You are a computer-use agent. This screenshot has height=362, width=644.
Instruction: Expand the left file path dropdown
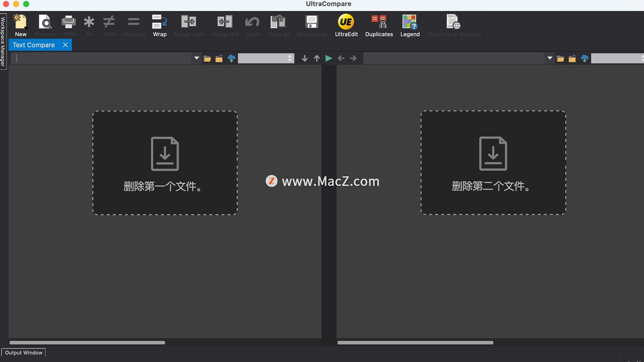point(197,58)
